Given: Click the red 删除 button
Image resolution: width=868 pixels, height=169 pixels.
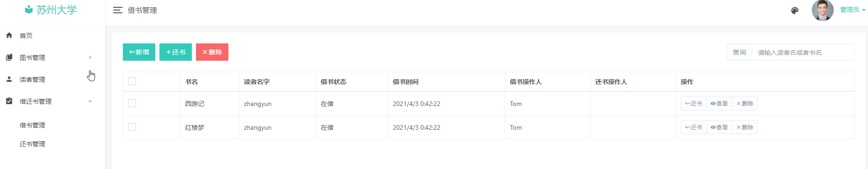Looking at the screenshot, I should pyautogui.click(x=212, y=52).
